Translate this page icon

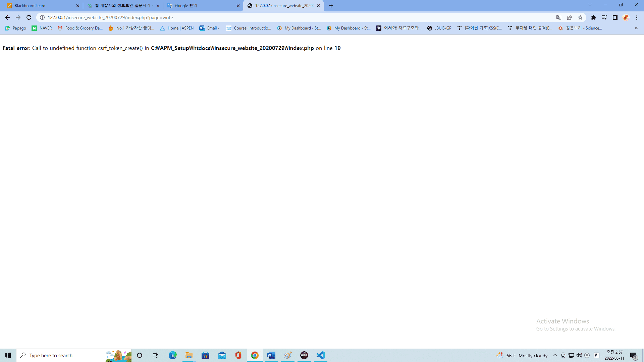coord(559,17)
